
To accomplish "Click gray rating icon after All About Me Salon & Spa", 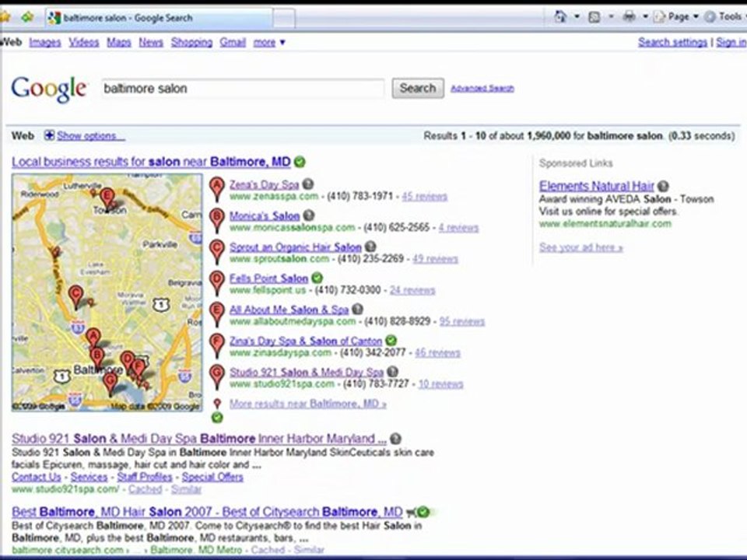I will pyautogui.click(x=358, y=309).
